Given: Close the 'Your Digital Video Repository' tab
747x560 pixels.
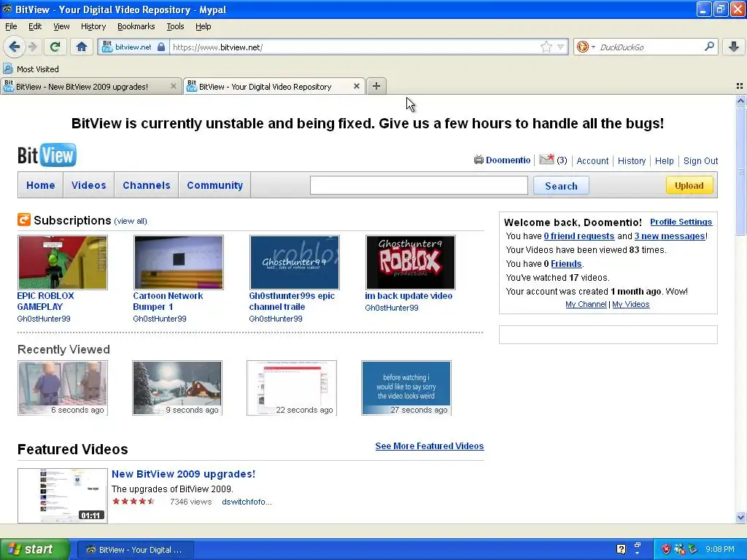Looking at the screenshot, I should click(356, 86).
